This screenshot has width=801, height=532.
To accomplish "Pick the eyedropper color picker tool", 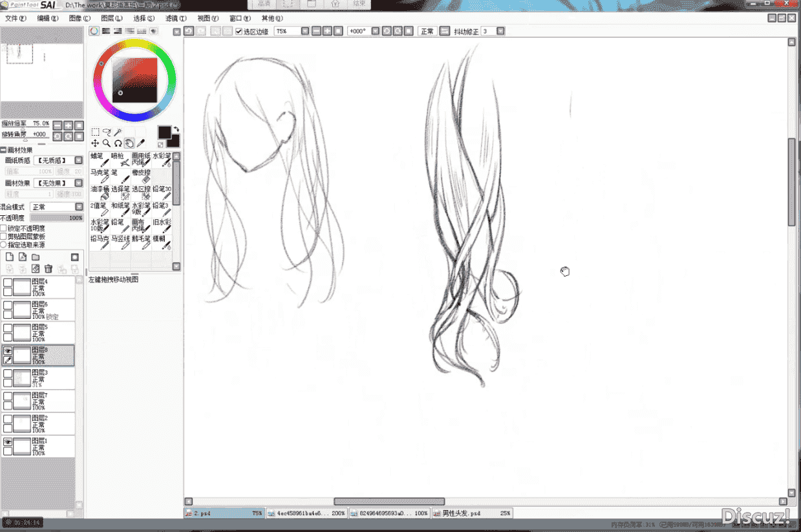I will (141, 143).
